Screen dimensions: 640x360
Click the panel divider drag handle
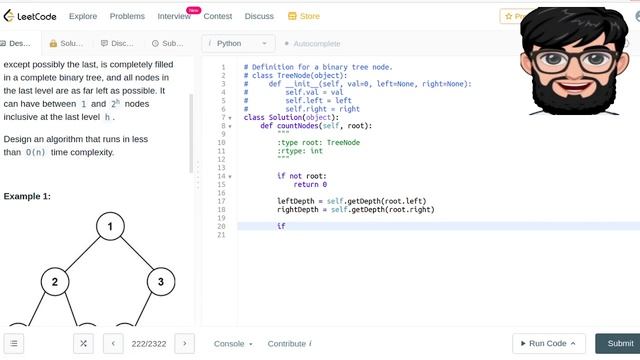point(198,176)
